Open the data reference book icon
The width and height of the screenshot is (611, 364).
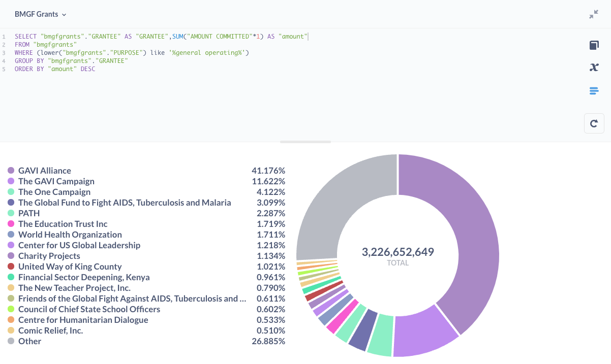point(594,46)
